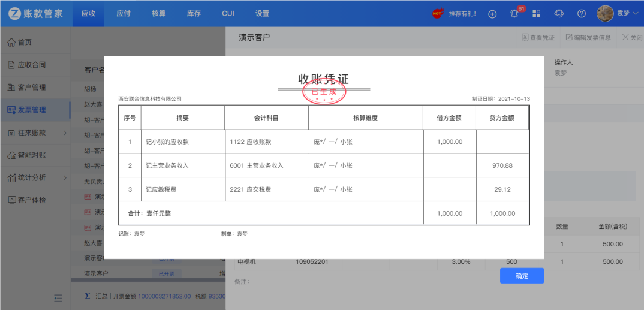Click the plus add icon in header
This screenshot has height=310, width=644.
(x=492, y=14)
